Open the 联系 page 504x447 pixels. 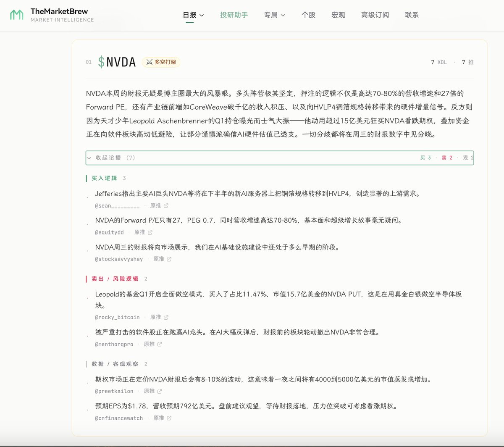tap(412, 15)
